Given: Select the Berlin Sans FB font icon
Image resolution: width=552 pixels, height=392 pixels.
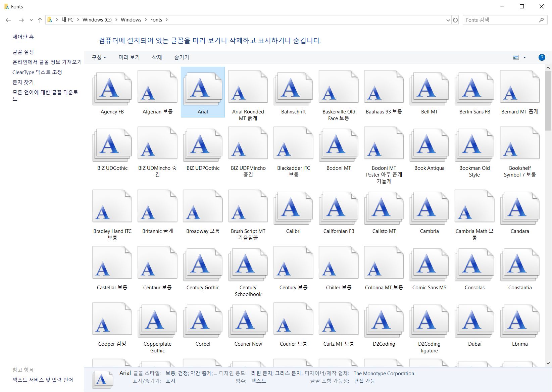Looking at the screenshot, I should click(x=474, y=88).
